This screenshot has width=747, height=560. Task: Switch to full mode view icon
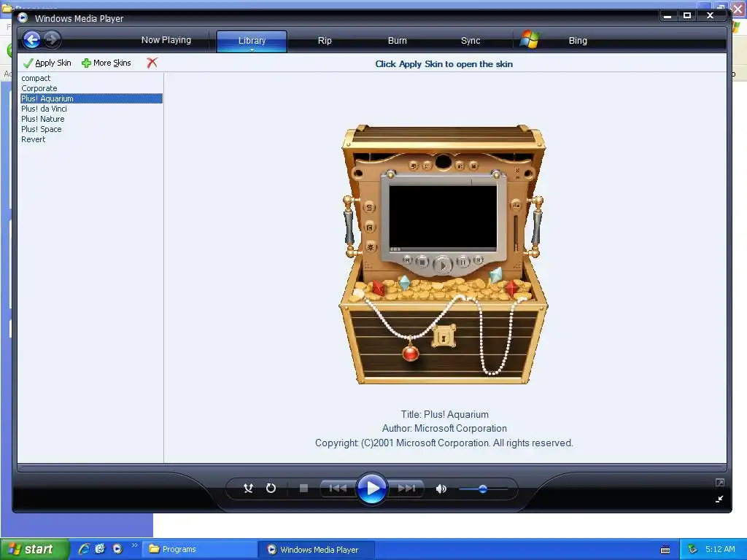click(719, 483)
